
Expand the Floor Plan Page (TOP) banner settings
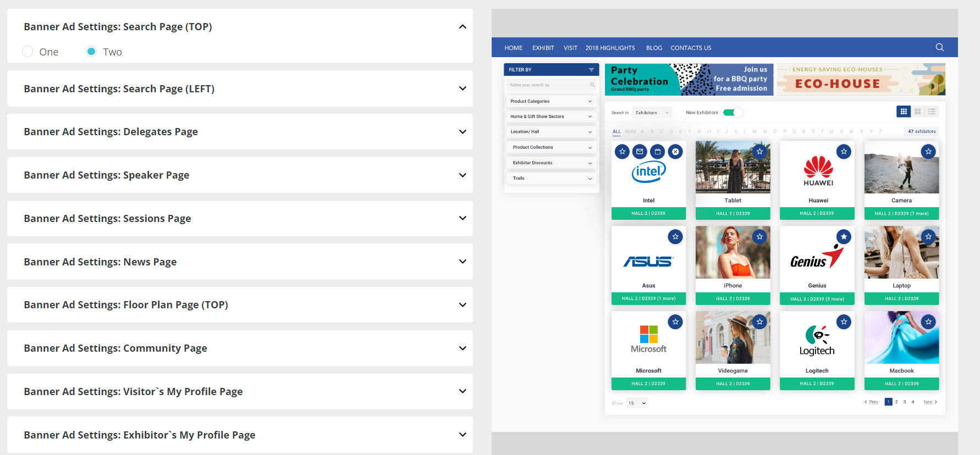pos(463,305)
